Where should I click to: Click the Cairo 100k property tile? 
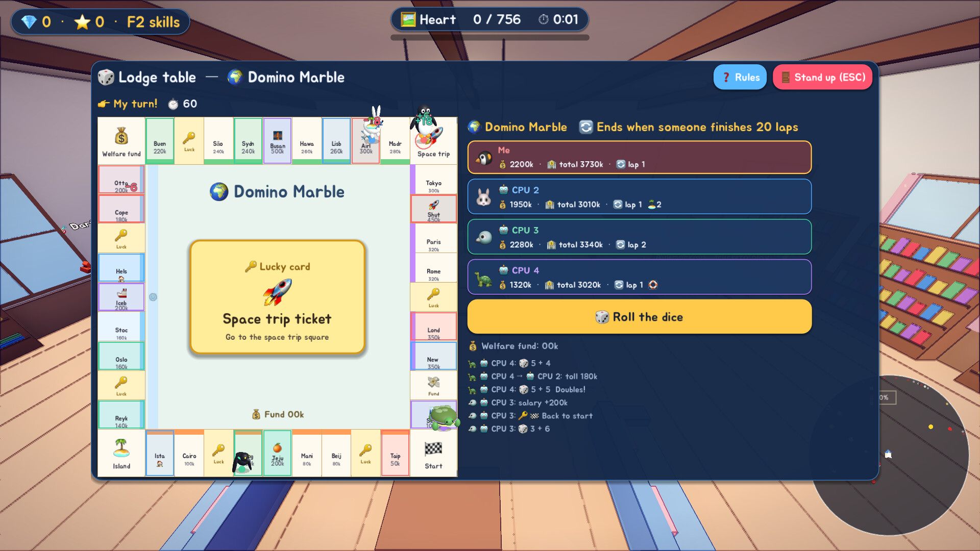(x=189, y=453)
